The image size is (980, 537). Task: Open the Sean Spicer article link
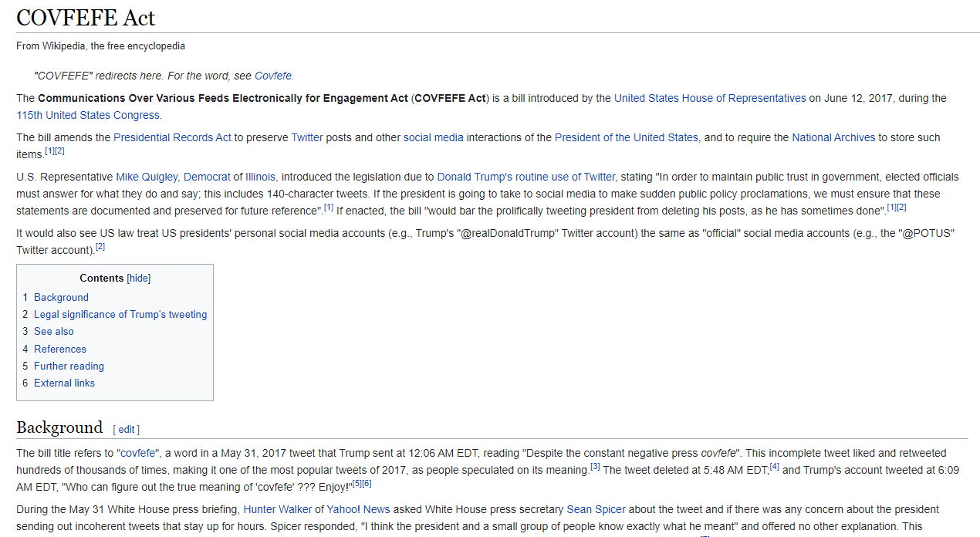[x=596, y=509]
